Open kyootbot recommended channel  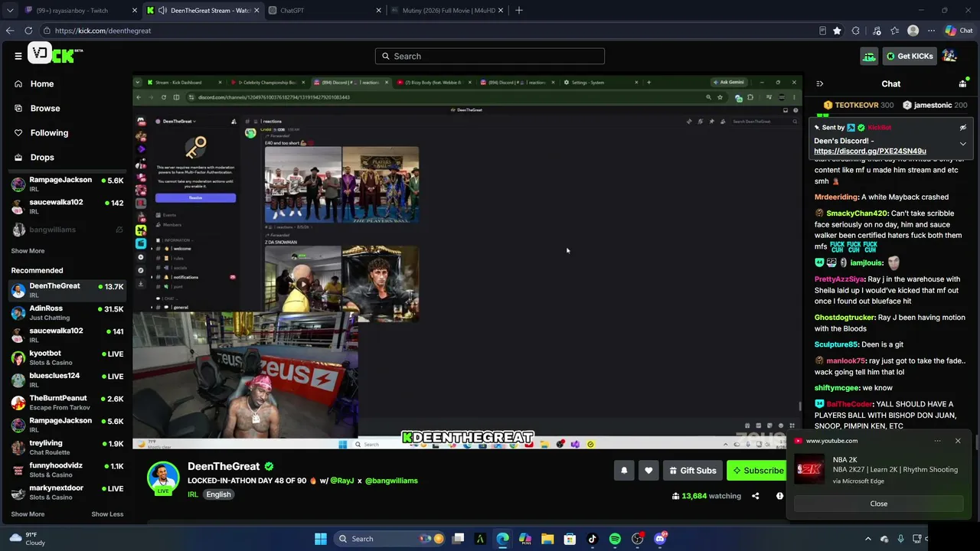[67, 358]
